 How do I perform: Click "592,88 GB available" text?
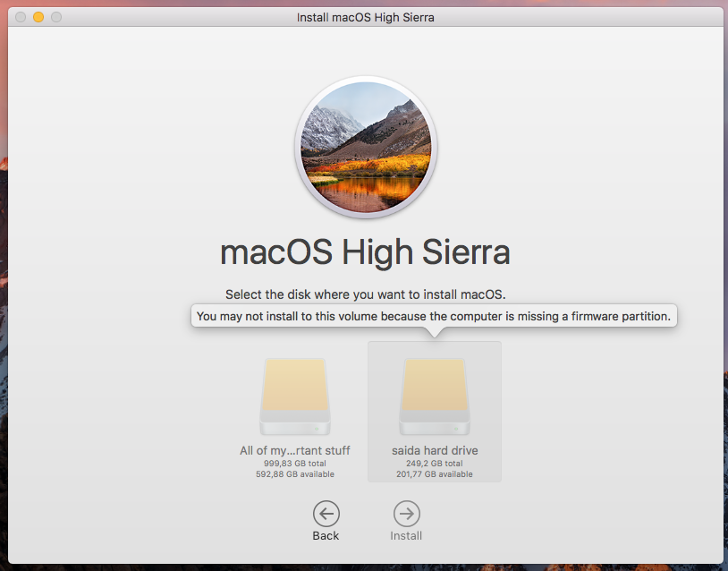click(295, 474)
